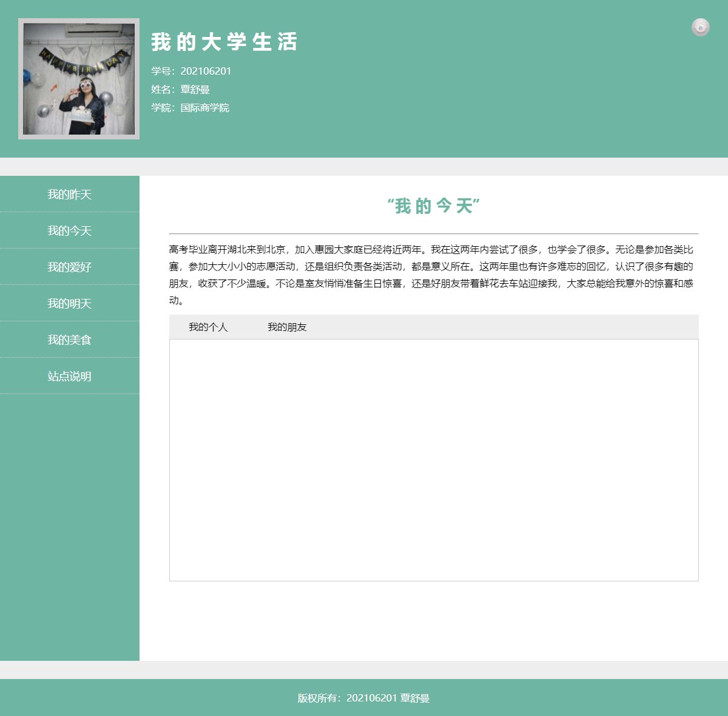728x716 pixels.
Task: Open the 我的昨天 sidebar menu item
Action: [x=70, y=195]
